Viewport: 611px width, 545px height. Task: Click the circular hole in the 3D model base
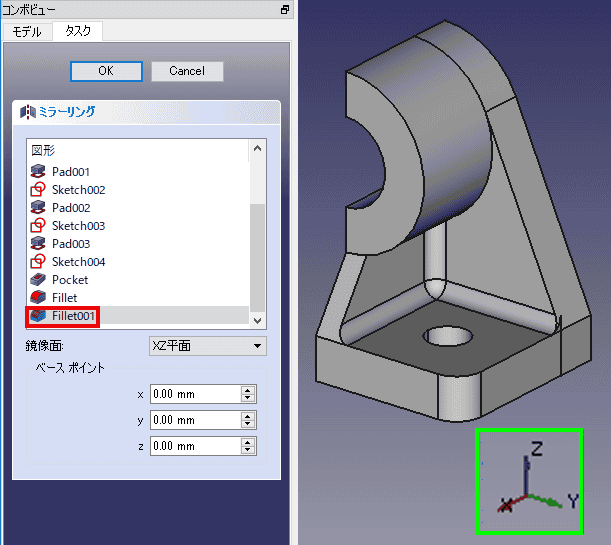pos(448,336)
